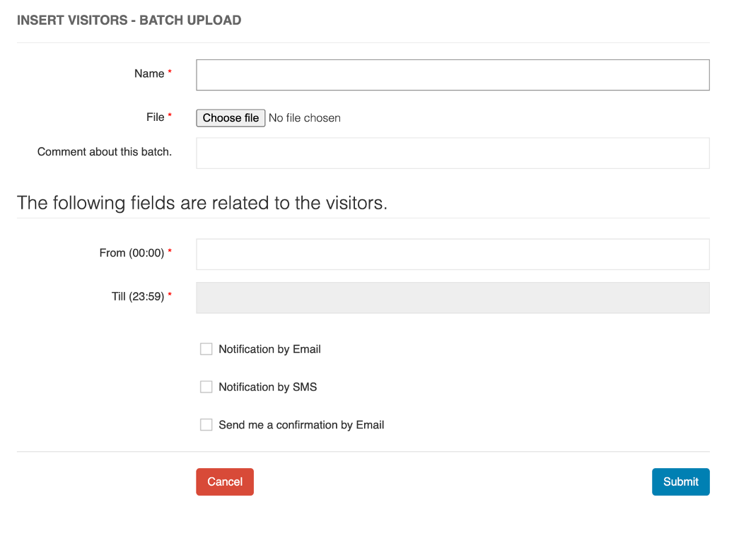This screenshot has height=560, width=734.
Task: Submit the visitors batch upload
Action: coord(680,482)
